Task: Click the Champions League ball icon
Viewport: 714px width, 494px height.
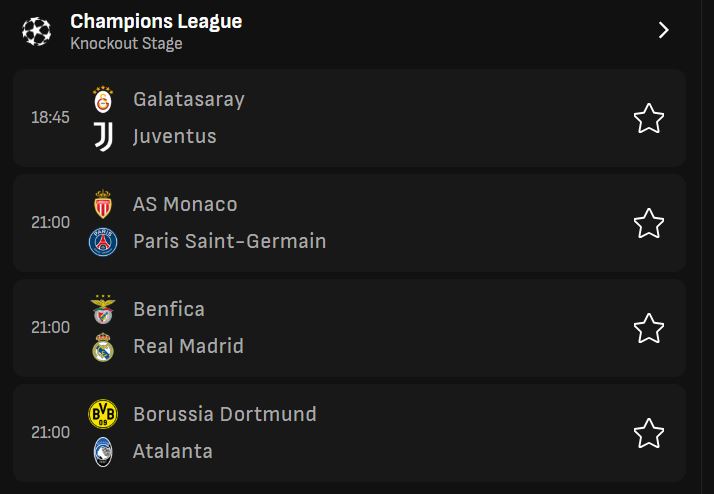Action: click(36, 31)
